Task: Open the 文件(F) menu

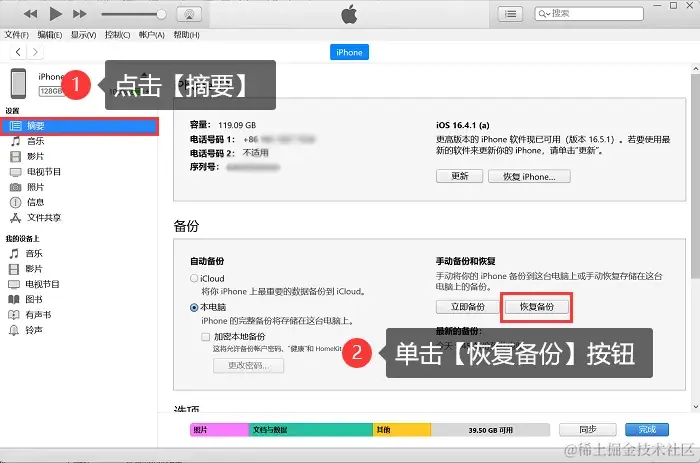Action: (17, 35)
